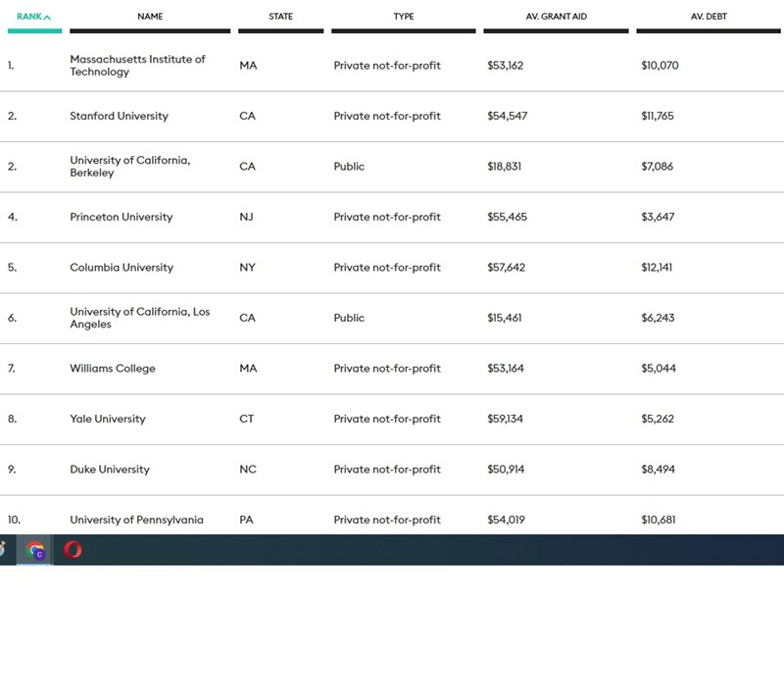Viewport: 784px width, 699px height.
Task: Click Yale grant aid $59,134
Action: pos(505,420)
